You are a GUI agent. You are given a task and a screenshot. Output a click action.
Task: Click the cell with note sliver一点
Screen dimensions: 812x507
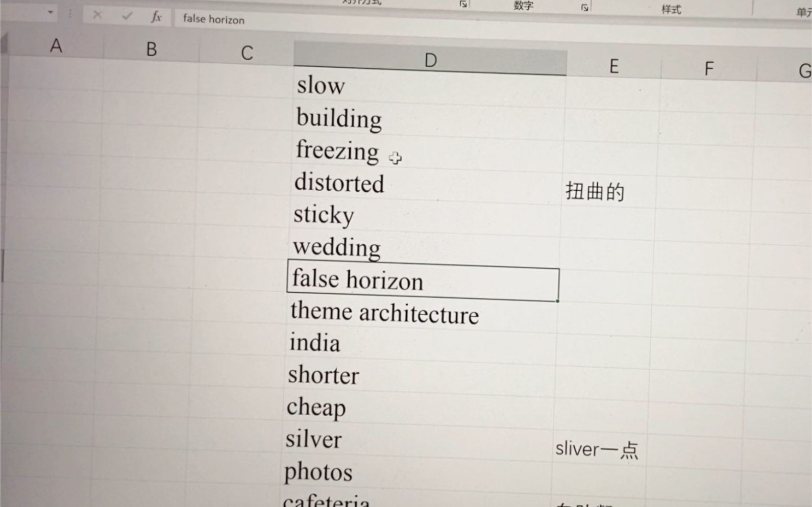[600, 449]
